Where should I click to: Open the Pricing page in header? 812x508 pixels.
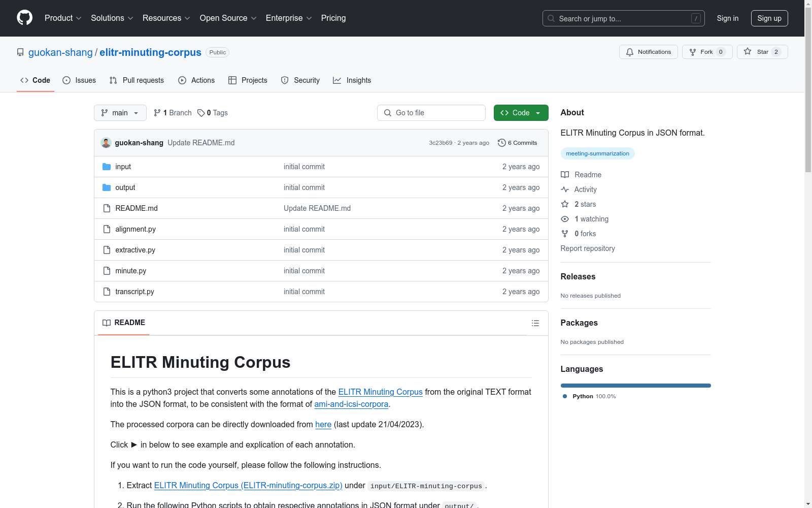click(333, 18)
